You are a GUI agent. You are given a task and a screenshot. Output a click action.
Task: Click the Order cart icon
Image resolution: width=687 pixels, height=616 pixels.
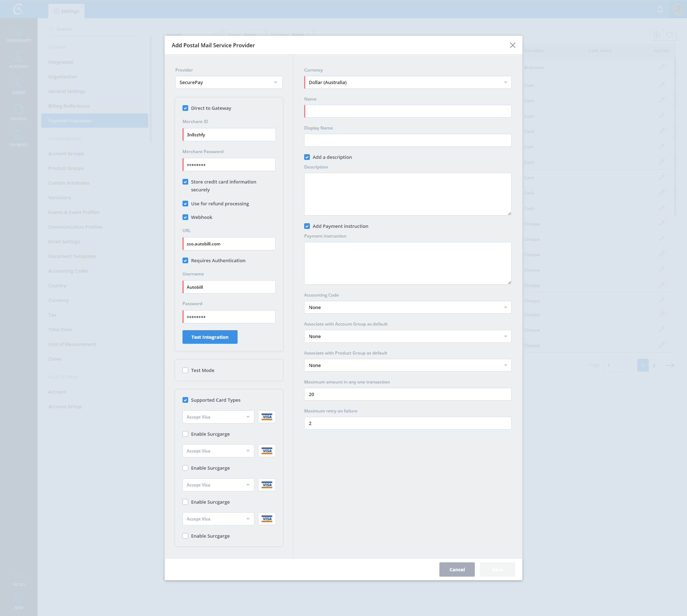coord(19,84)
